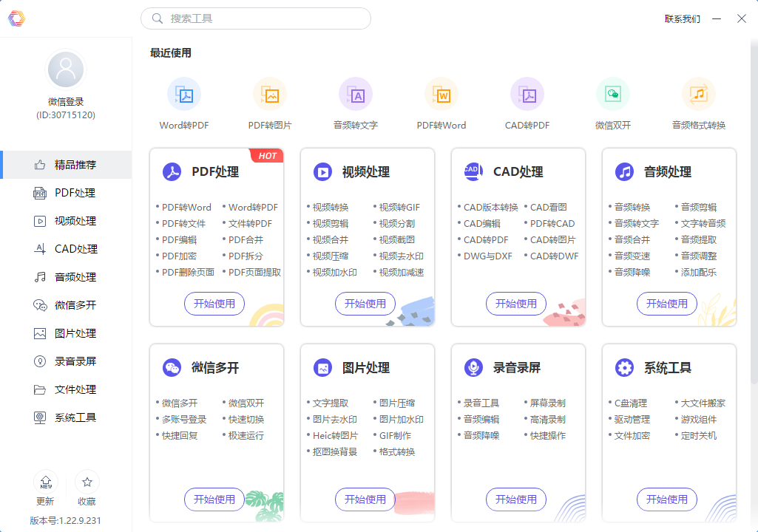Click the 更新 (update) home icon
The width and height of the screenshot is (758, 532).
(46, 482)
